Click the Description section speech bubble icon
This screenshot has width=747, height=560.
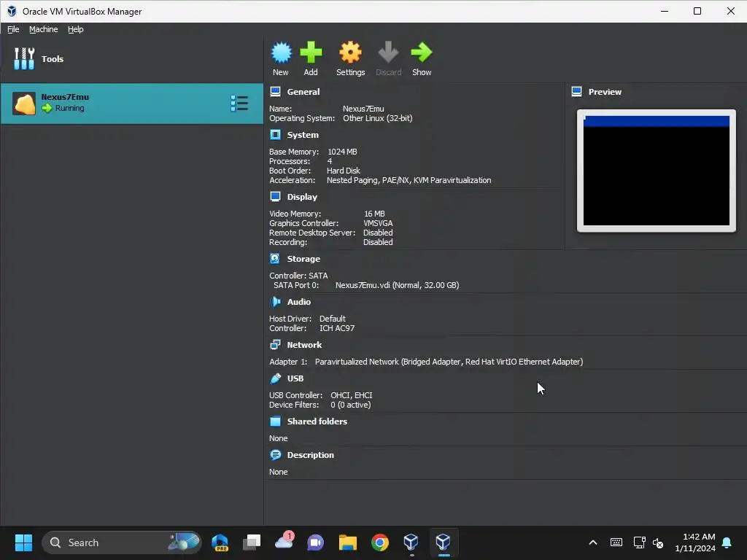(x=275, y=455)
